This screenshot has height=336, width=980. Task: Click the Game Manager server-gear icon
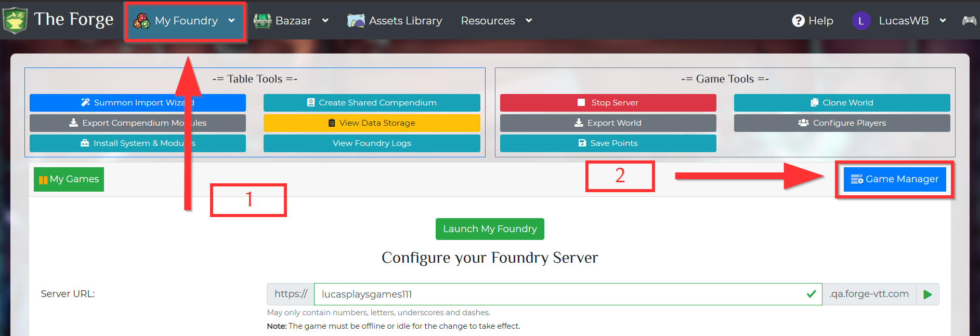click(857, 180)
